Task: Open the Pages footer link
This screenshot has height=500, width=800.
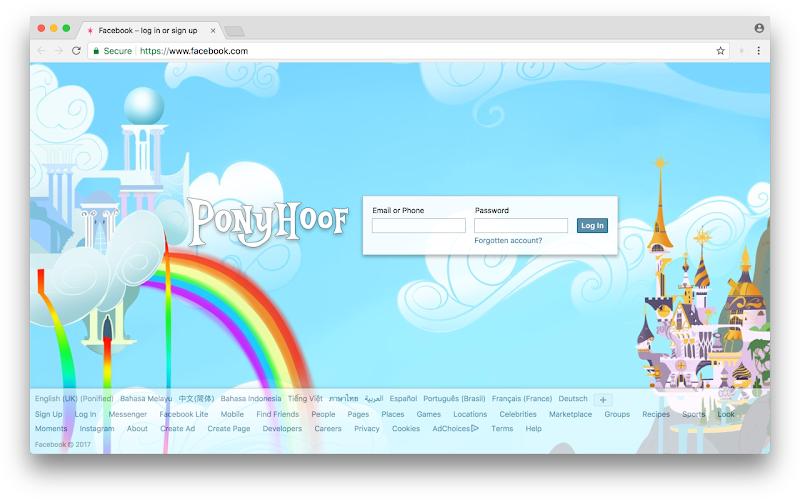Action: [x=358, y=414]
